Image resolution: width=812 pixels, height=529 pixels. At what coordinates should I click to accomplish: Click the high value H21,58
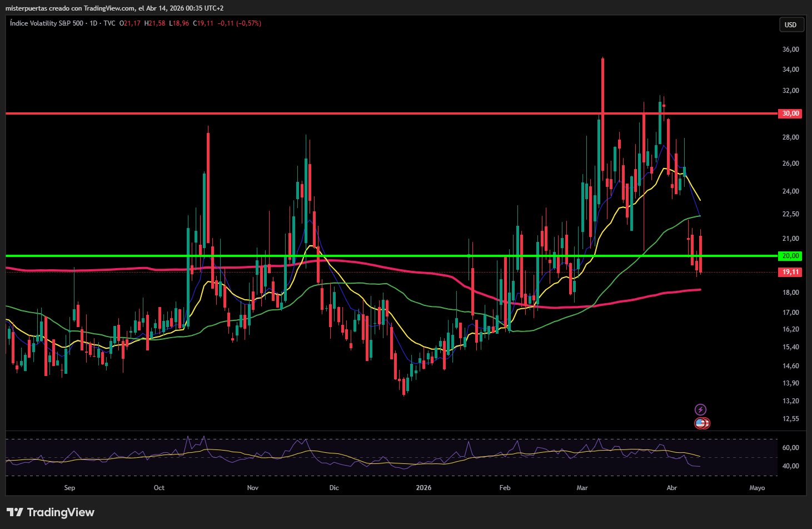155,23
